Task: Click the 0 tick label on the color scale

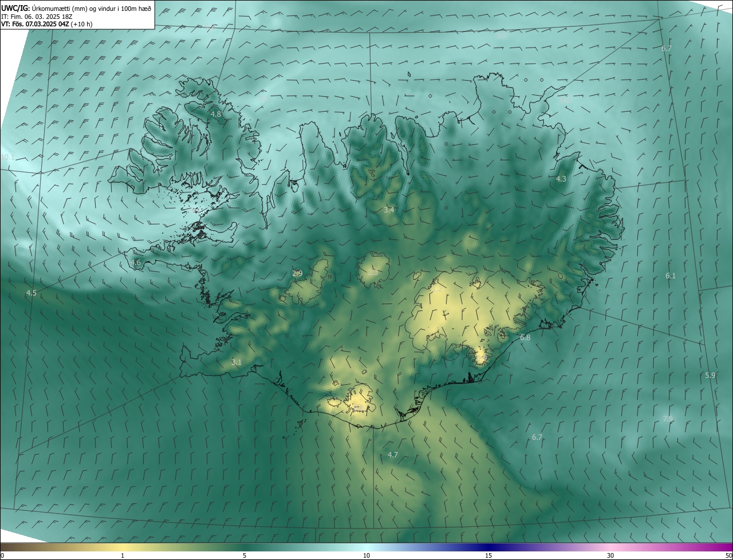Action: tap(2, 555)
